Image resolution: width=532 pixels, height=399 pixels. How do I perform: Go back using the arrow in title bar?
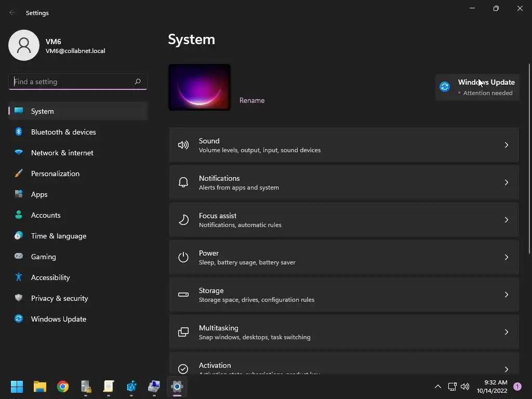point(12,12)
